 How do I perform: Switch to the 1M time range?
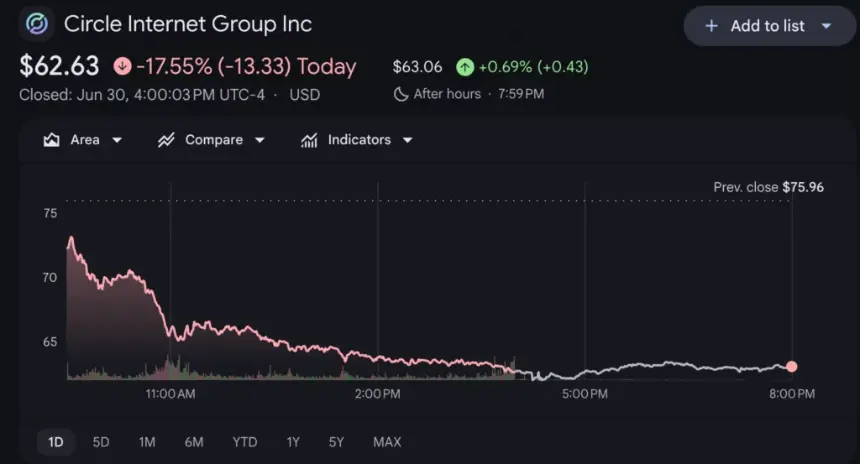click(147, 442)
